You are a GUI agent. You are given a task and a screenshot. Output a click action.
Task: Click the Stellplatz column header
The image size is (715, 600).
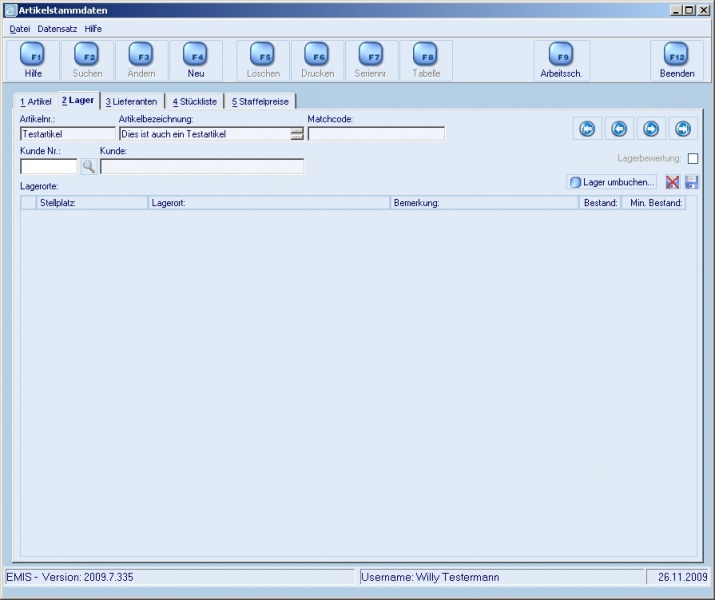(92, 203)
